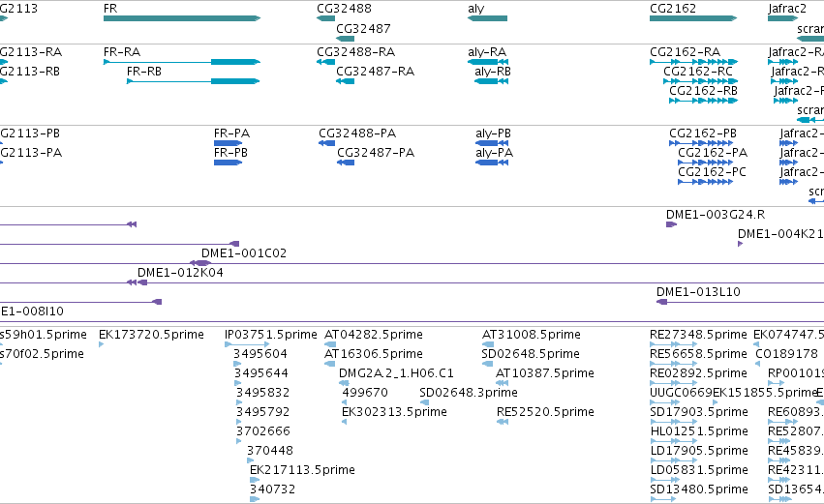Select the aly-RA transcript glyph
This screenshot has height=504, width=824.
488,62
